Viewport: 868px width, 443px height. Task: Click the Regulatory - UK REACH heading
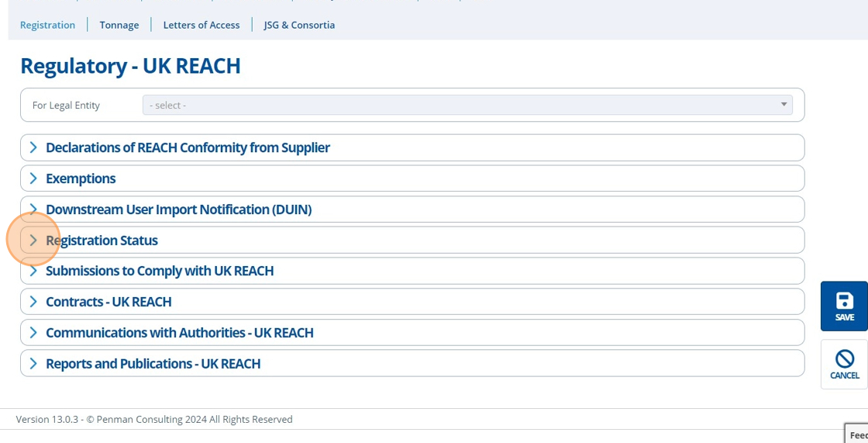point(131,65)
